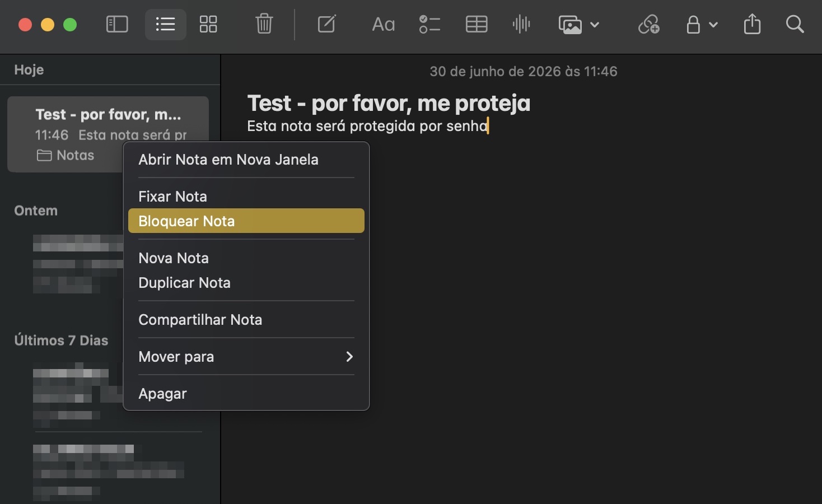822x504 pixels.
Task: Switch to list view
Action: click(x=165, y=24)
